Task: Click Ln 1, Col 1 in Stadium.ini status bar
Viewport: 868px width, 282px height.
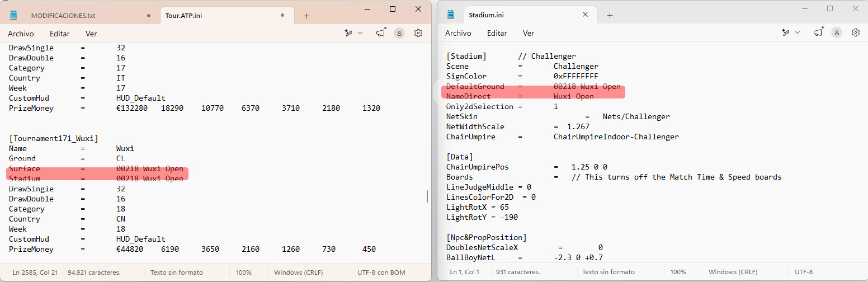Action: click(465, 272)
